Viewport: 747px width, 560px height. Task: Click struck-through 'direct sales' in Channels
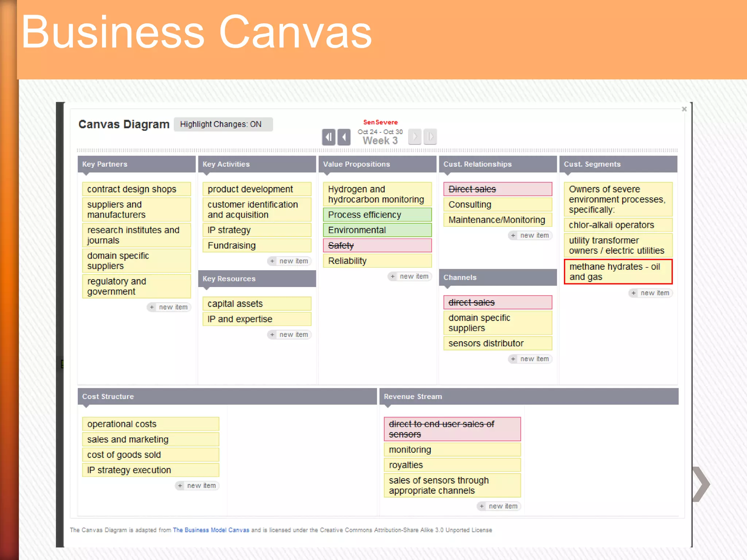(498, 302)
